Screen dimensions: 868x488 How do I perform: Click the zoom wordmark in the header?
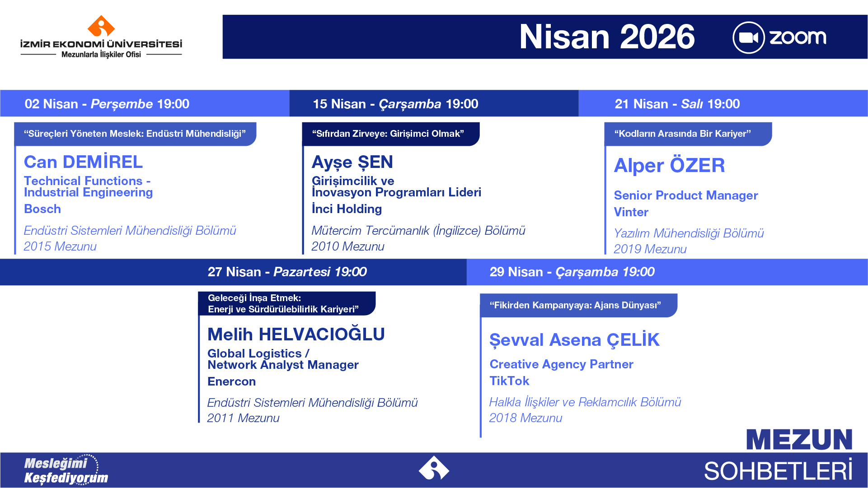click(798, 37)
